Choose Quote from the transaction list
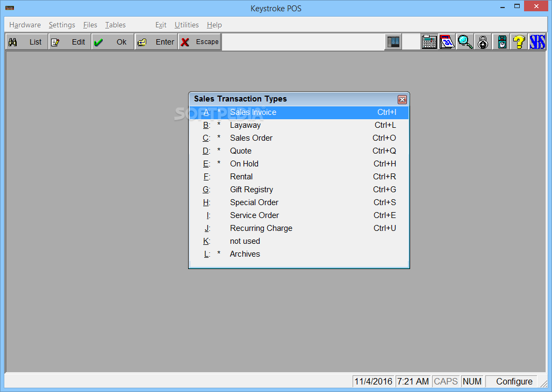 coord(299,151)
